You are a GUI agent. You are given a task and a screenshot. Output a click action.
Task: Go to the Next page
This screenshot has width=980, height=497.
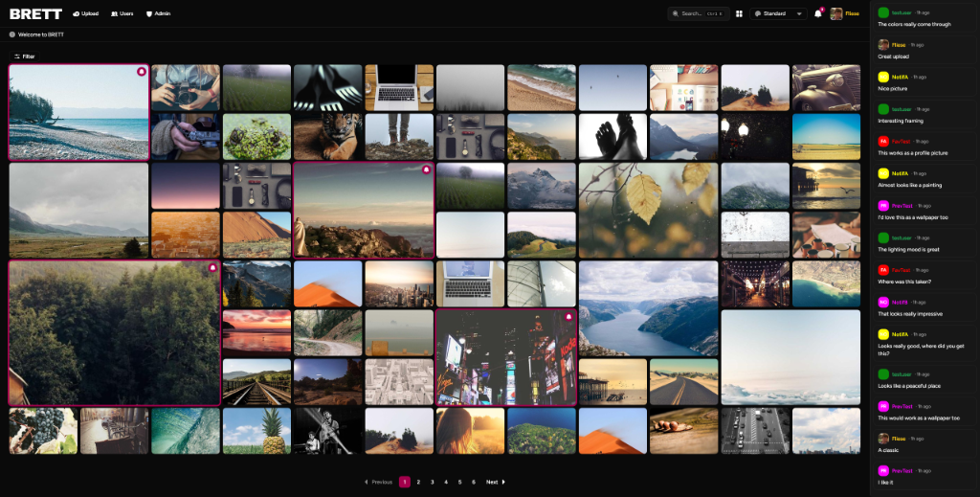(496, 482)
